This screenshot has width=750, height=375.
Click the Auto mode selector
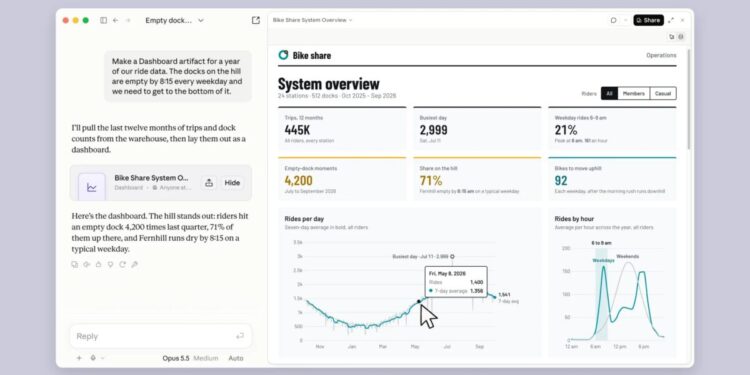236,358
